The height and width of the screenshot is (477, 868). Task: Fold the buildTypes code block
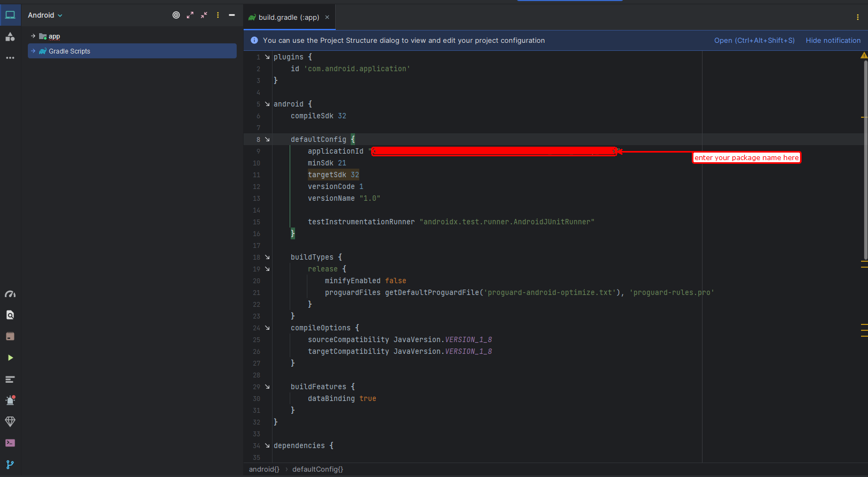(267, 258)
